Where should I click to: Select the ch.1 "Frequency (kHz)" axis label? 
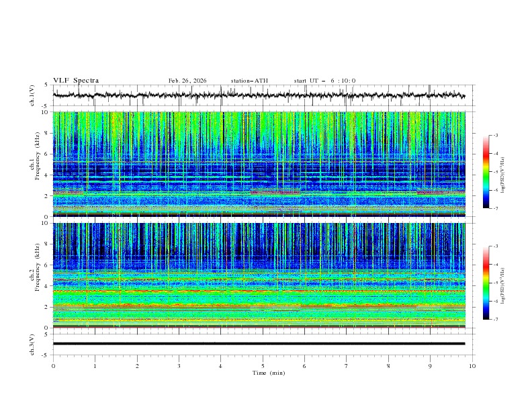tap(38, 156)
